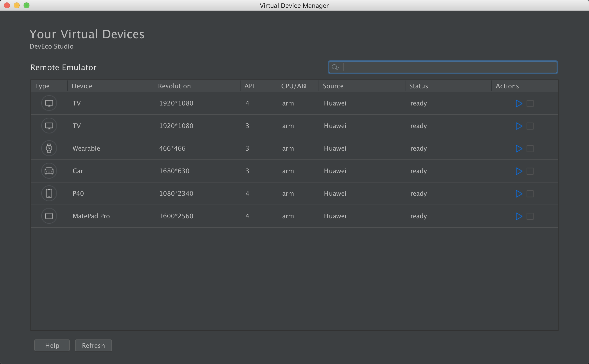This screenshot has height=364, width=589.
Task: Launch the MatePad Pro emulator
Action: (519, 216)
